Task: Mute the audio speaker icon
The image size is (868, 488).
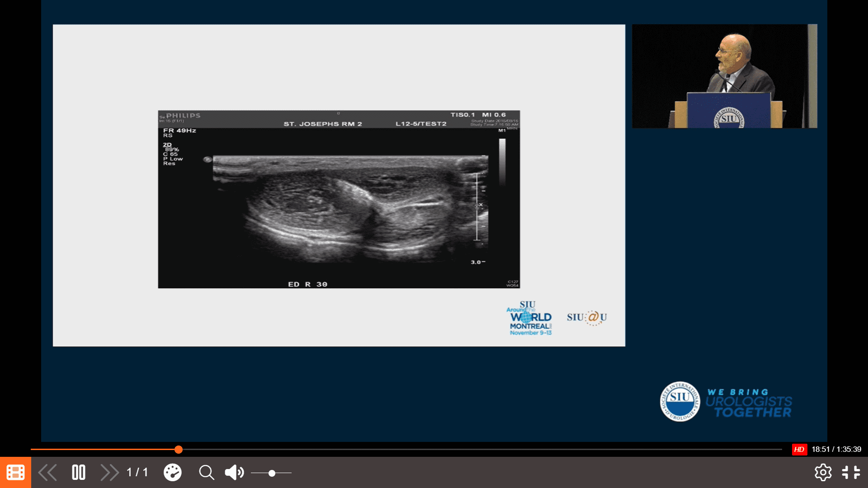Action: click(x=234, y=473)
